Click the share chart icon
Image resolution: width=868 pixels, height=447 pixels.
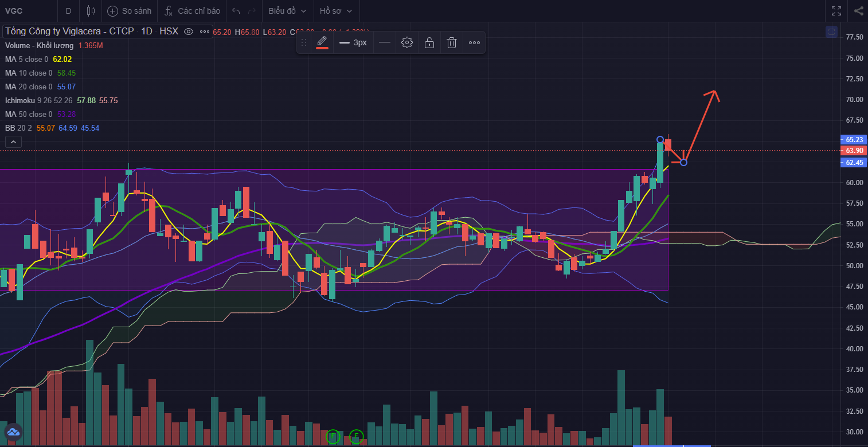click(x=858, y=11)
